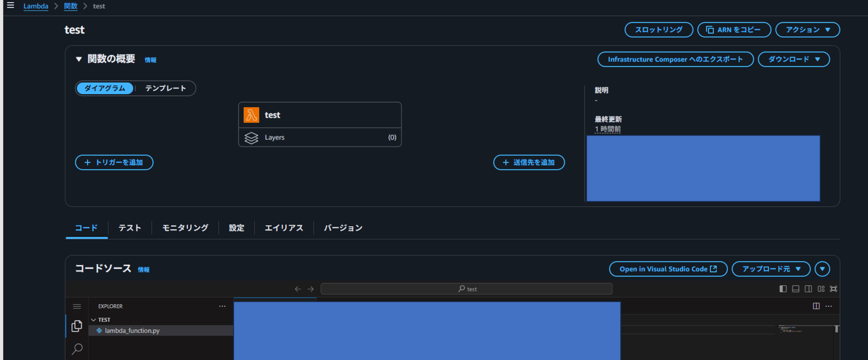This screenshot has height=360, width=868.
Task: Toggle fullscreen editor icon
Action: tap(833, 289)
